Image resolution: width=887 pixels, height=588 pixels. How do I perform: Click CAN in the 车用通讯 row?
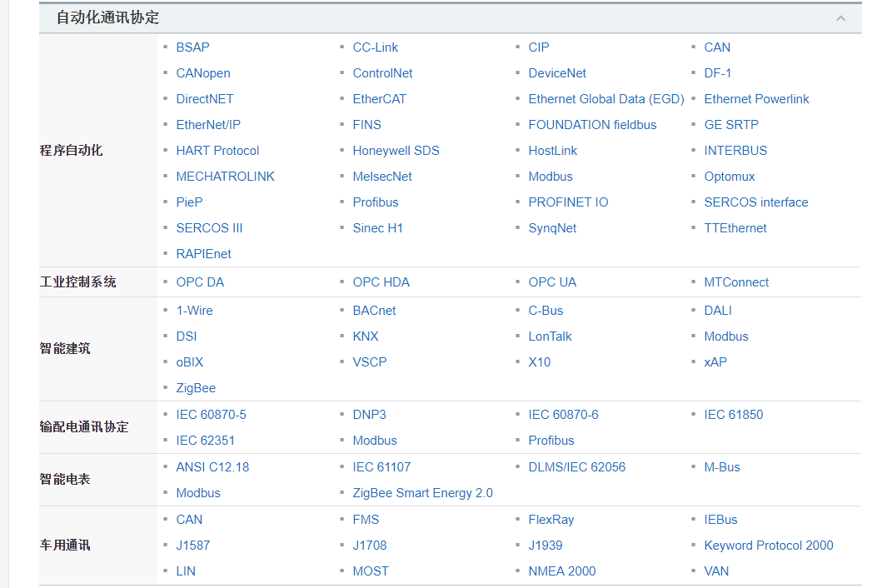(189, 520)
